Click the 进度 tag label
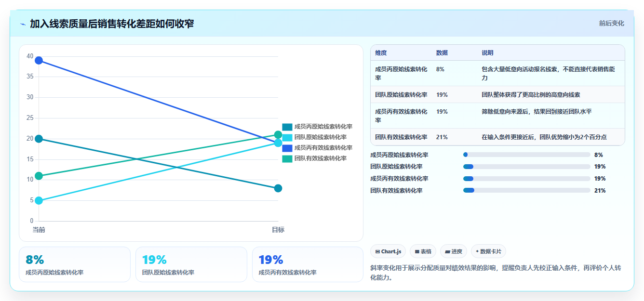This screenshot has width=644, height=301. pos(457,251)
